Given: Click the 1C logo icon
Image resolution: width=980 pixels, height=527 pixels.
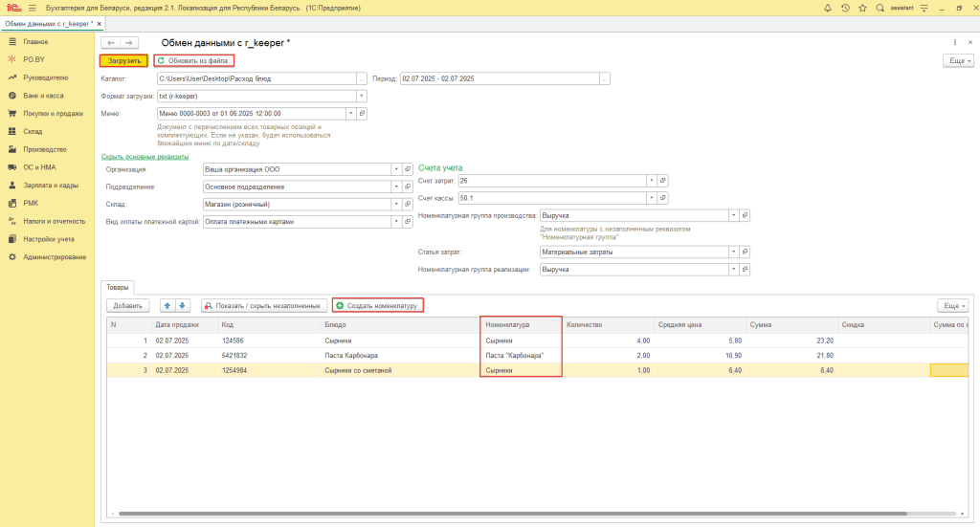Looking at the screenshot, I should click(x=13, y=8).
